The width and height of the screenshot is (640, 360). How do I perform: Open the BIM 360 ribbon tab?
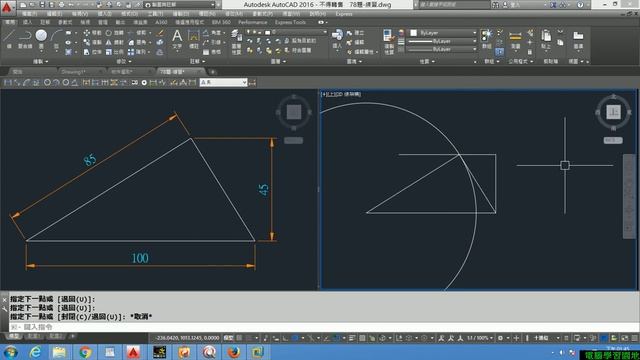coord(221,22)
